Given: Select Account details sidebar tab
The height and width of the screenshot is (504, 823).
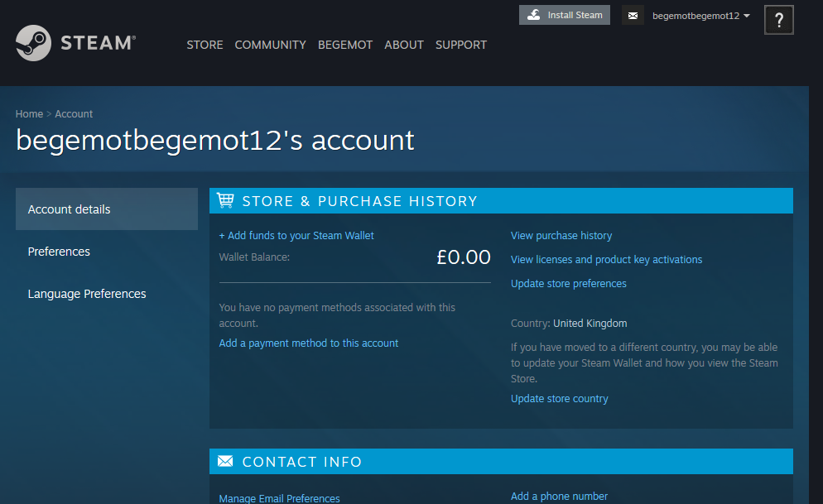Looking at the screenshot, I should pyautogui.click(x=107, y=209).
